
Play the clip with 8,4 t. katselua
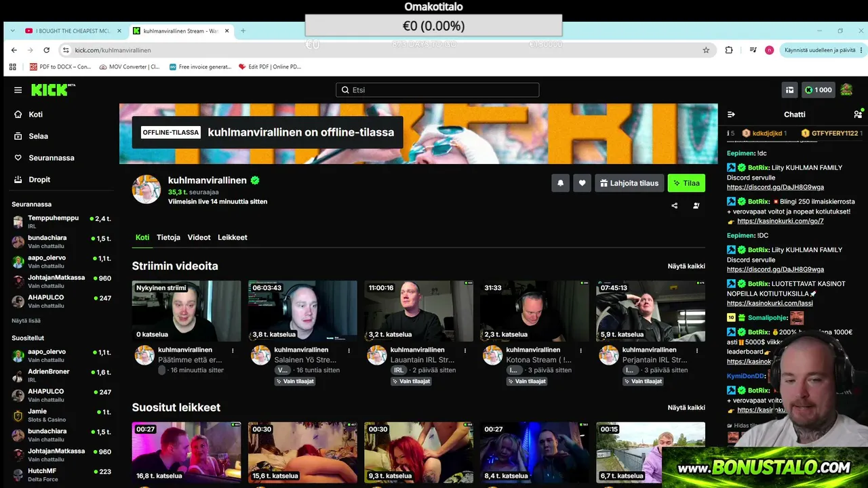534,453
